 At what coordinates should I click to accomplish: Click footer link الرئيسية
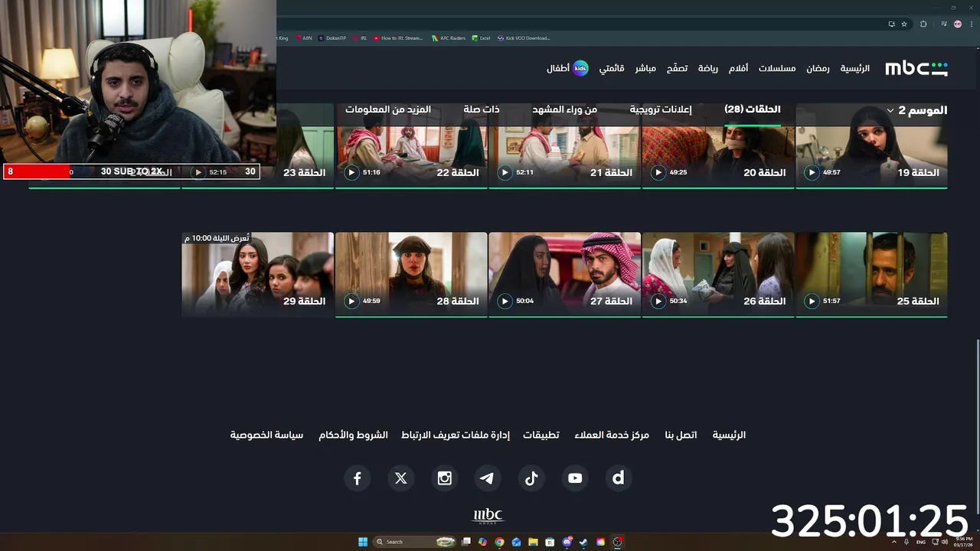click(729, 435)
